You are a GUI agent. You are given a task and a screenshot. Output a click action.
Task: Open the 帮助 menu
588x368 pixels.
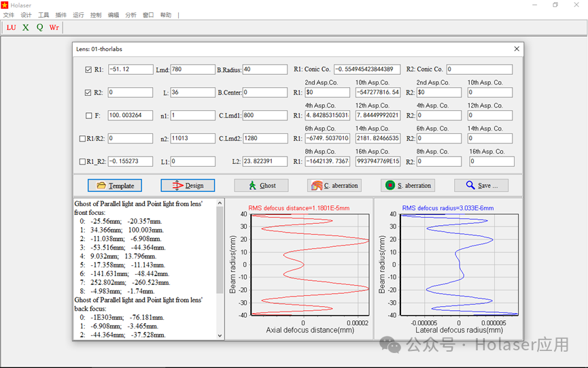click(x=166, y=15)
